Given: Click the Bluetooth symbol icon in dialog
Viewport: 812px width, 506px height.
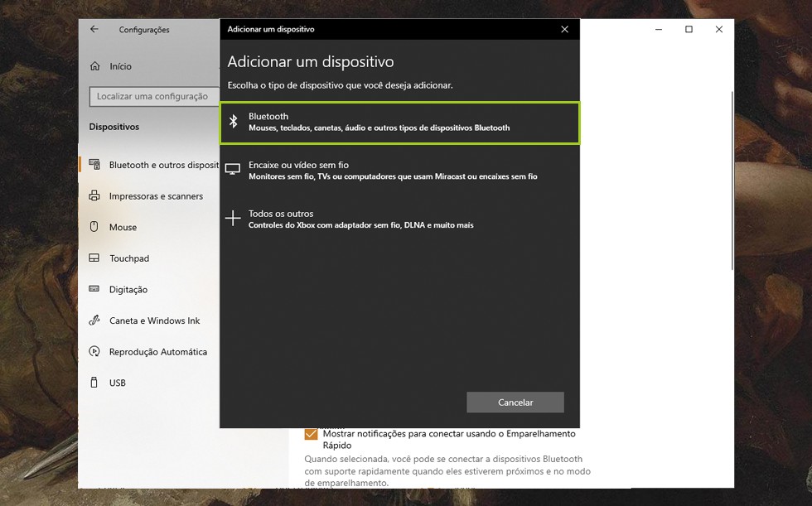Looking at the screenshot, I should (x=234, y=122).
